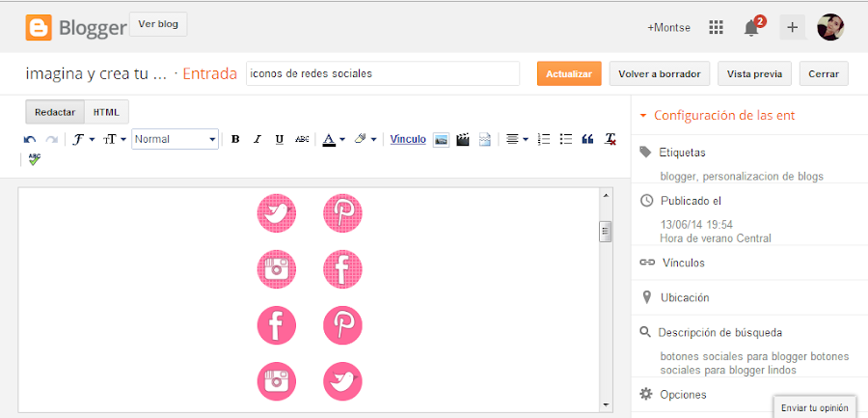Click the post title input field
Image resolution: width=868 pixels, height=418 pixels.
pos(383,73)
